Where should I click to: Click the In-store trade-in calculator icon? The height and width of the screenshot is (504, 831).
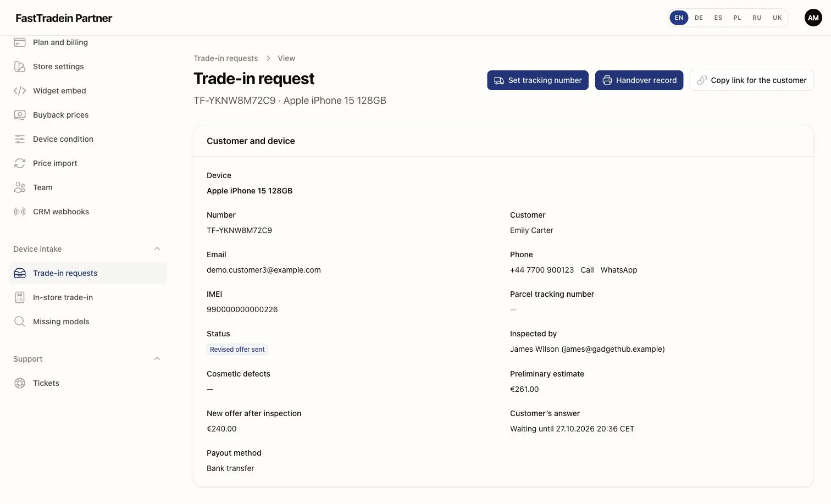coord(20,297)
